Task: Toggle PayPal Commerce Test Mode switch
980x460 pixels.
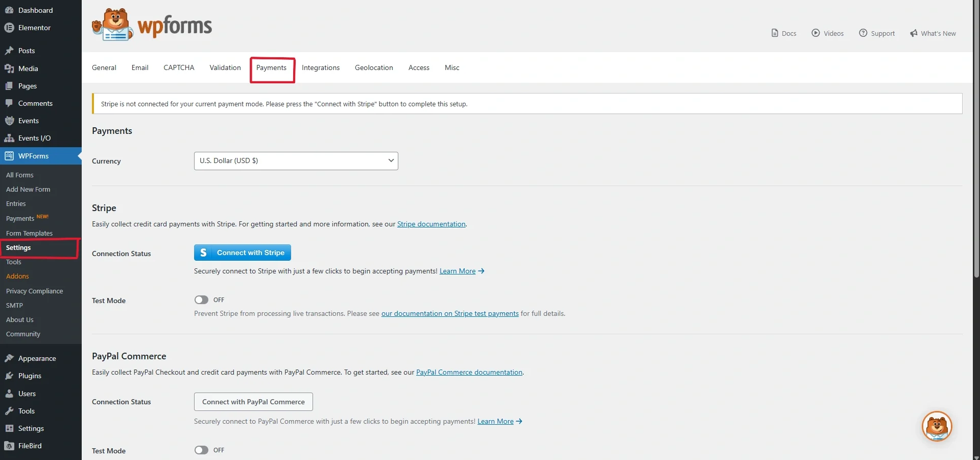Action: (x=201, y=450)
